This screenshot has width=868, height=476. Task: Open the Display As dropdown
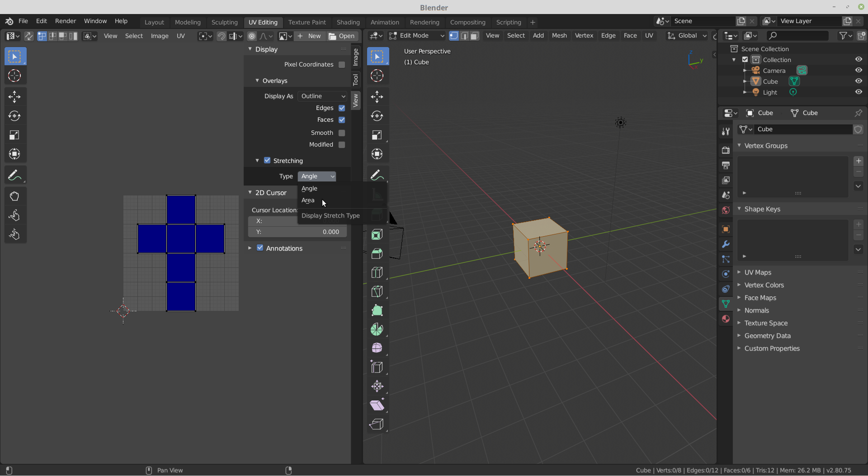pyautogui.click(x=322, y=96)
